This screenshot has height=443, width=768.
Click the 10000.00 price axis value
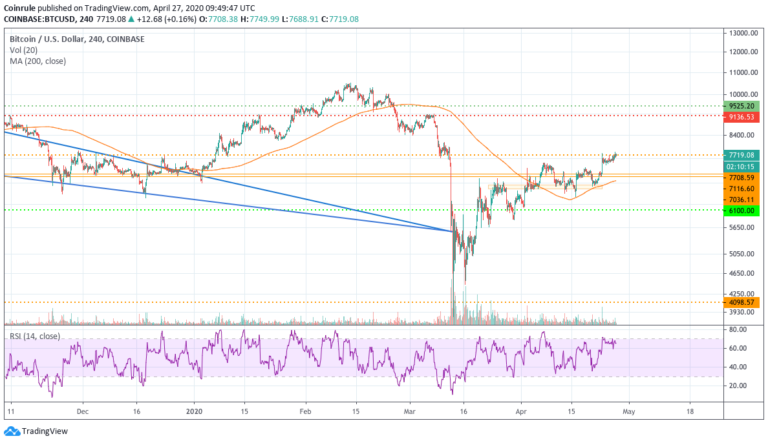[x=744, y=95]
